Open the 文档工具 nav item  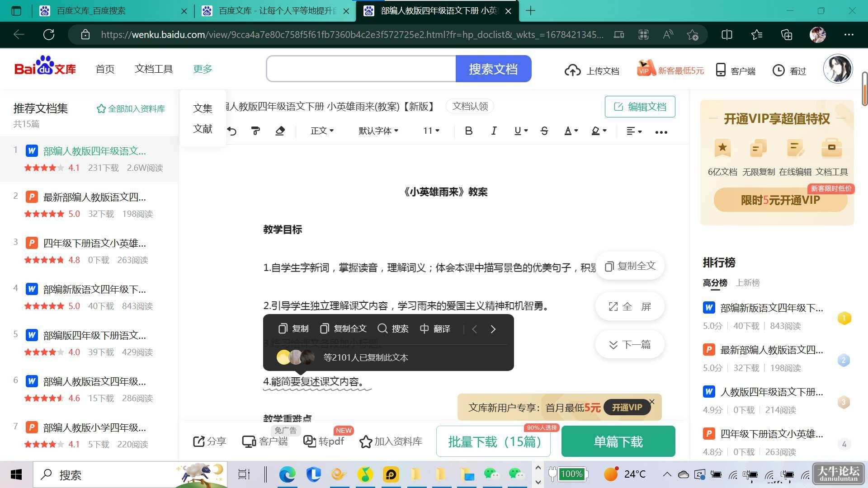click(154, 69)
